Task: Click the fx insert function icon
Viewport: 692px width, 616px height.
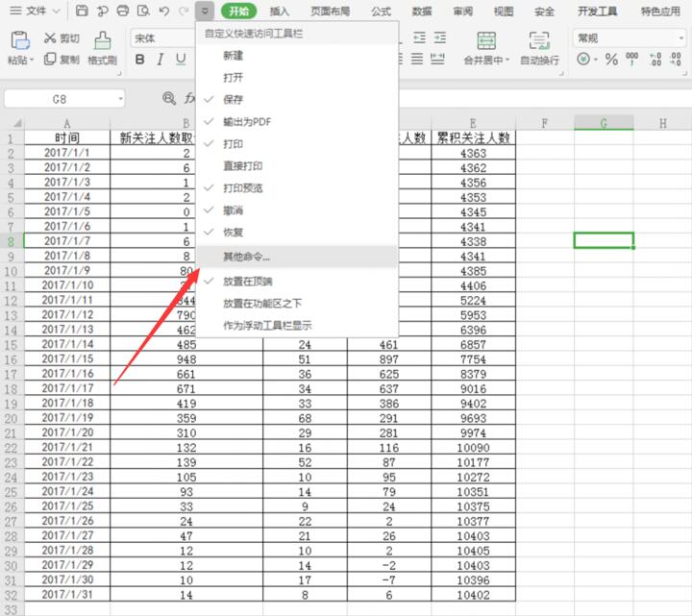Action: (x=189, y=98)
